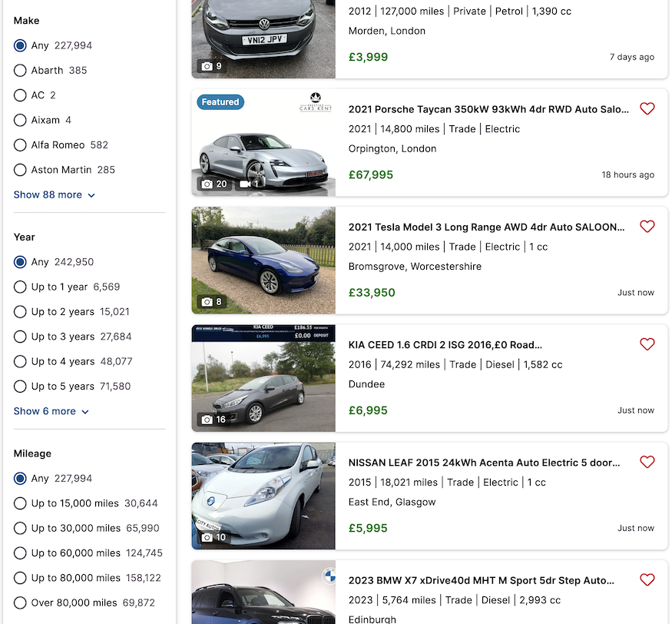Open VW Polo car thumbnail
The height and width of the screenshot is (624, 672).
coord(263,38)
